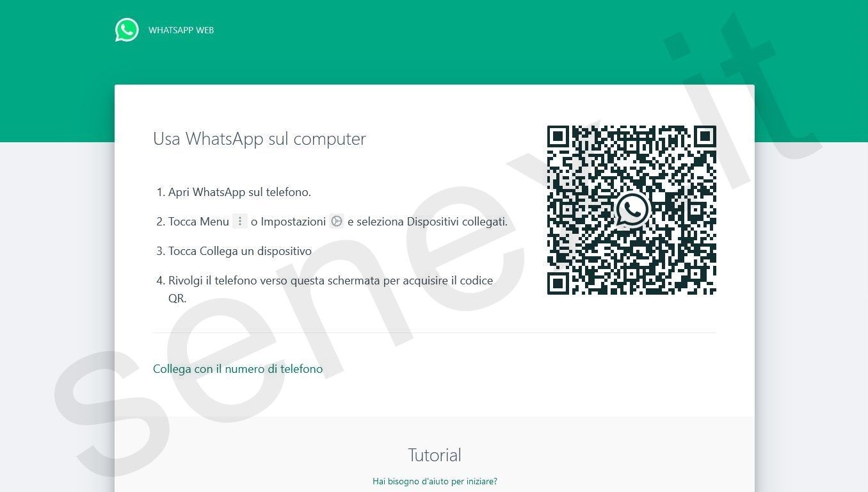Click the step "Tocca Collega un dispositivo"
Viewport: 868px width, 492px height.
point(240,251)
